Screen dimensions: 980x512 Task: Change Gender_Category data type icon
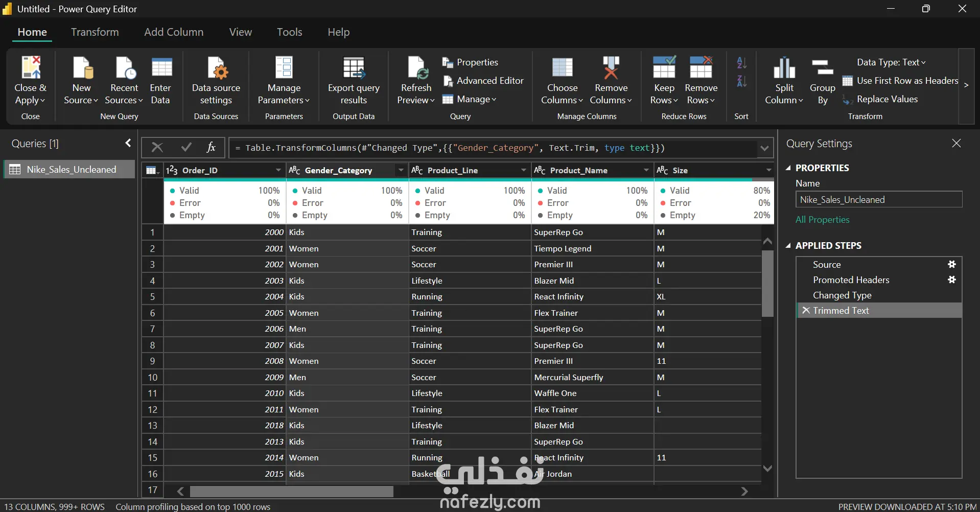pos(295,170)
